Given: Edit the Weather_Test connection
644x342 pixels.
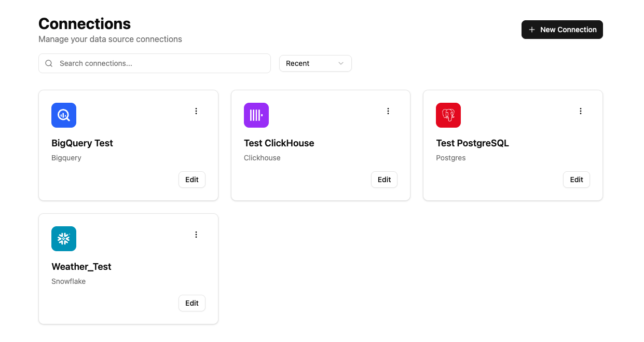Looking at the screenshot, I should [x=192, y=303].
